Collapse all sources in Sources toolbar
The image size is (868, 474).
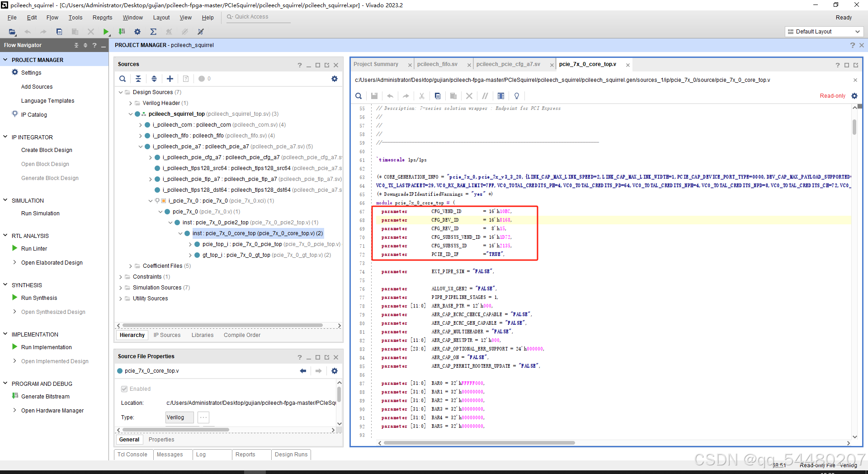[x=138, y=79]
